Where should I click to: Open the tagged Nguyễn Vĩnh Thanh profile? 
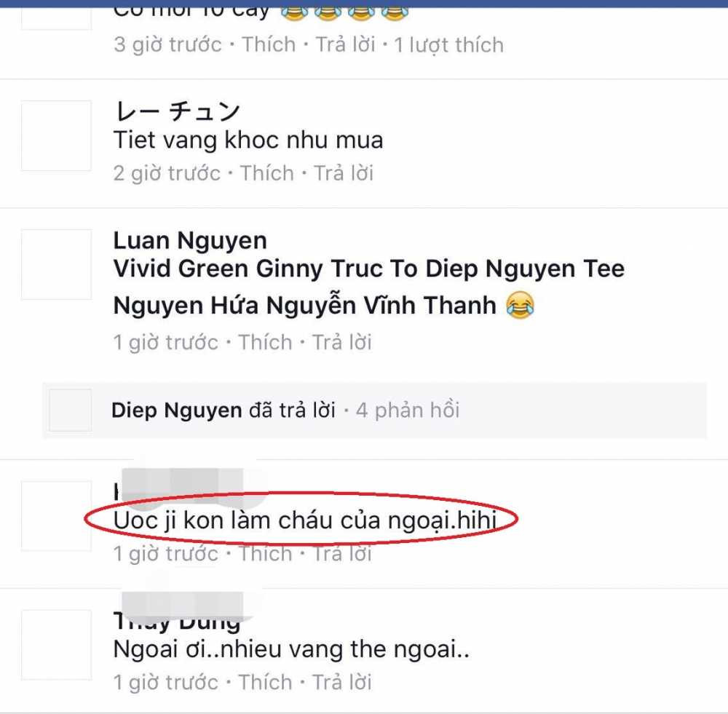(381, 306)
